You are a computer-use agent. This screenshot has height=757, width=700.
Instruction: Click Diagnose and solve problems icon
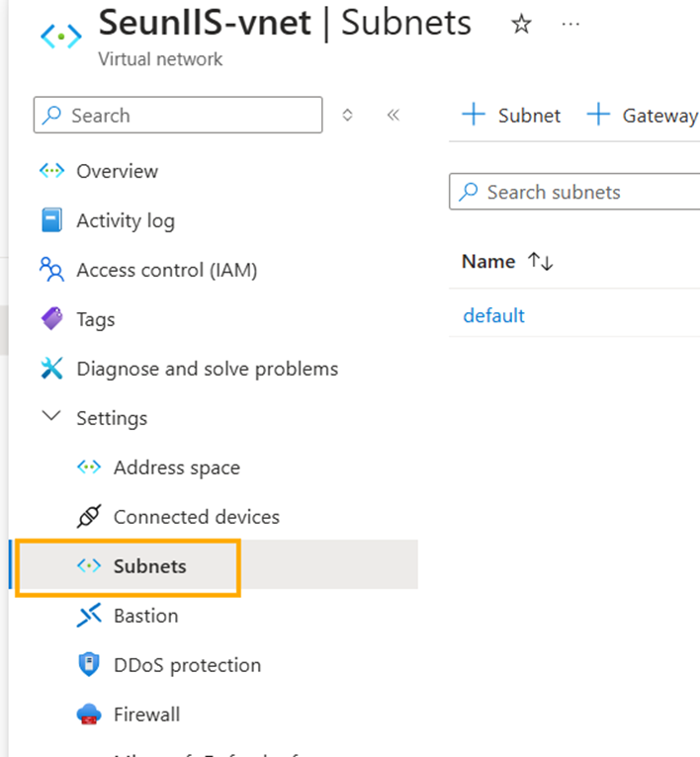(51, 369)
